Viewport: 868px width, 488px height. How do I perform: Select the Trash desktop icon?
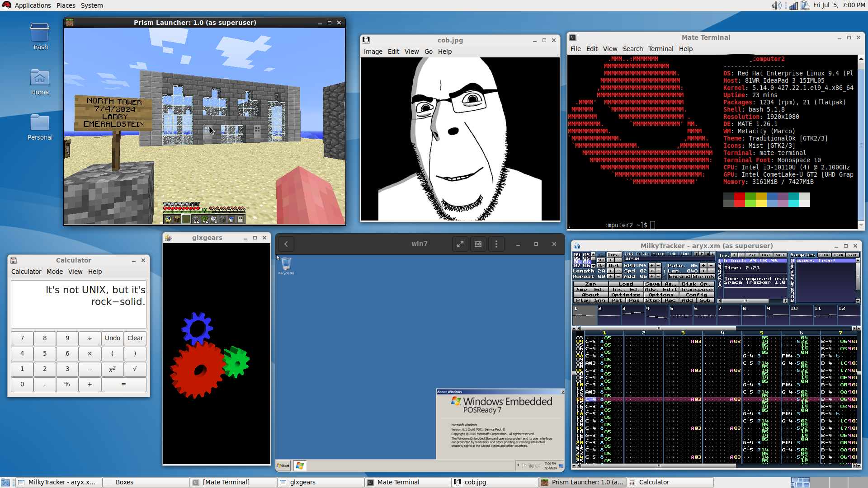40,37
